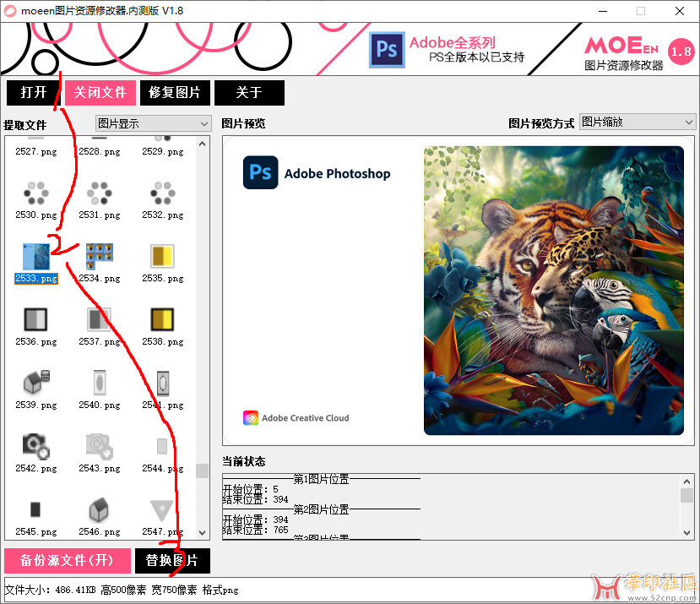The width and height of the screenshot is (700, 604).
Task: Select the 2532.png spinner thumbnail
Action: pos(163,193)
